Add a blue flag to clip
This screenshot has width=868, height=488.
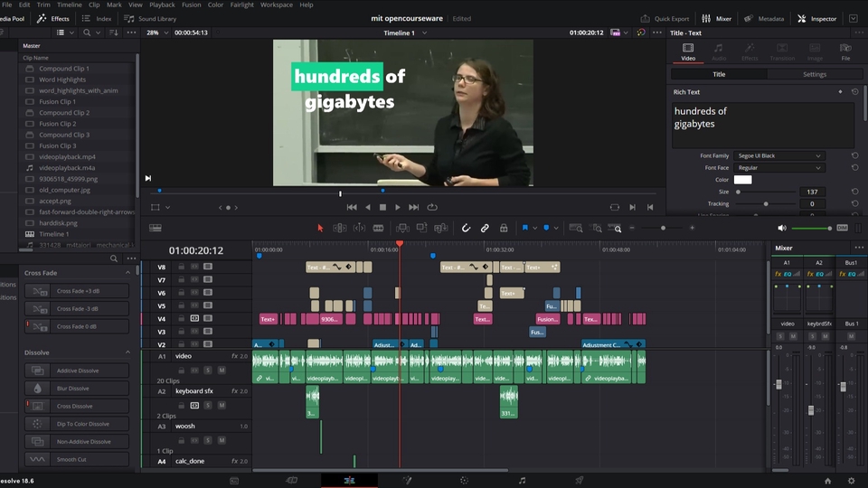524,228
